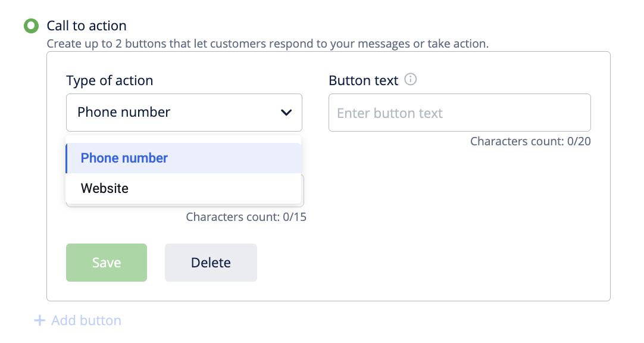Open the Type of action combo box
The width and height of the screenshot is (644, 343).
[x=184, y=113]
